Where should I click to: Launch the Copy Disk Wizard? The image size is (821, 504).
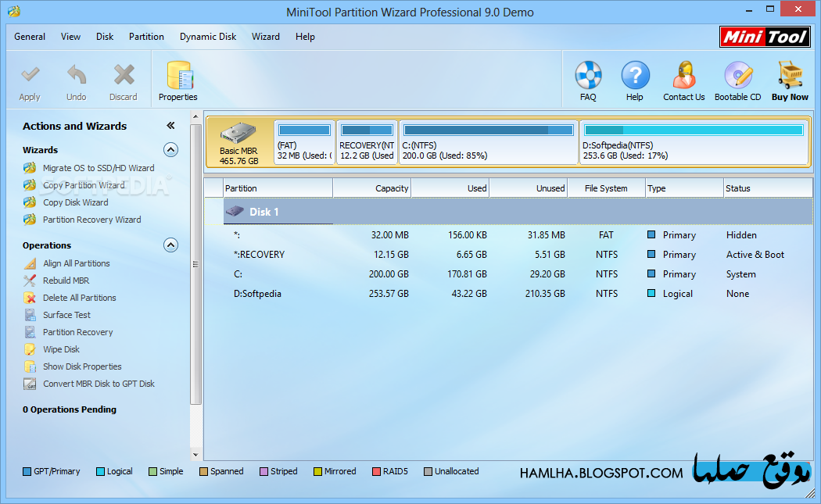[x=75, y=202]
